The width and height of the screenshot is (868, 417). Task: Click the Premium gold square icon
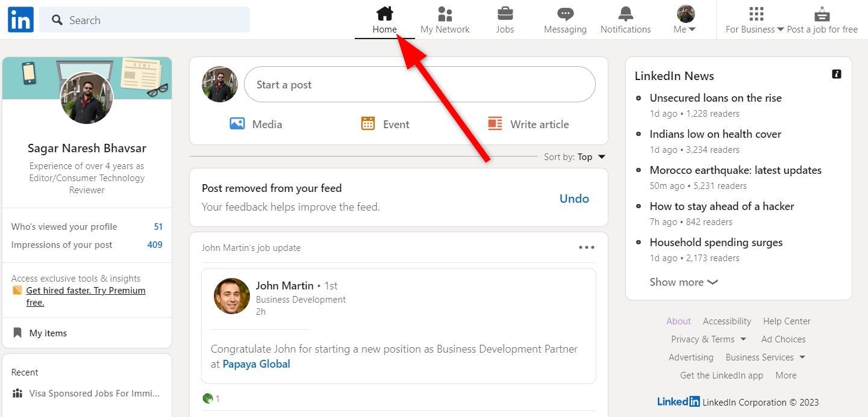[x=17, y=291]
